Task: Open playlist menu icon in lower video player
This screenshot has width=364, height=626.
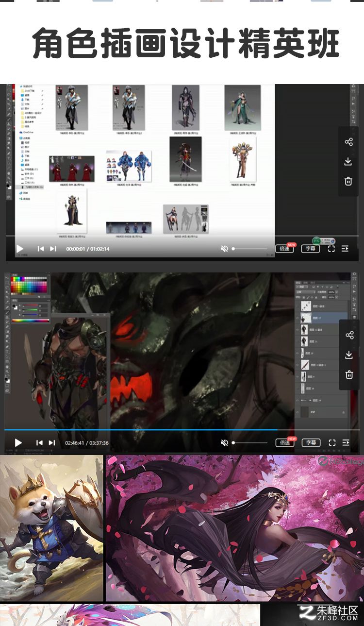Action: (346, 443)
